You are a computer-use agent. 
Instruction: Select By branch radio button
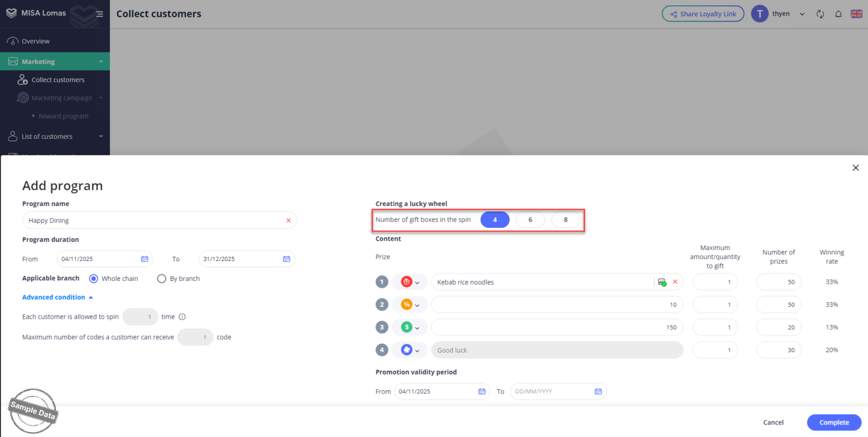[162, 279]
